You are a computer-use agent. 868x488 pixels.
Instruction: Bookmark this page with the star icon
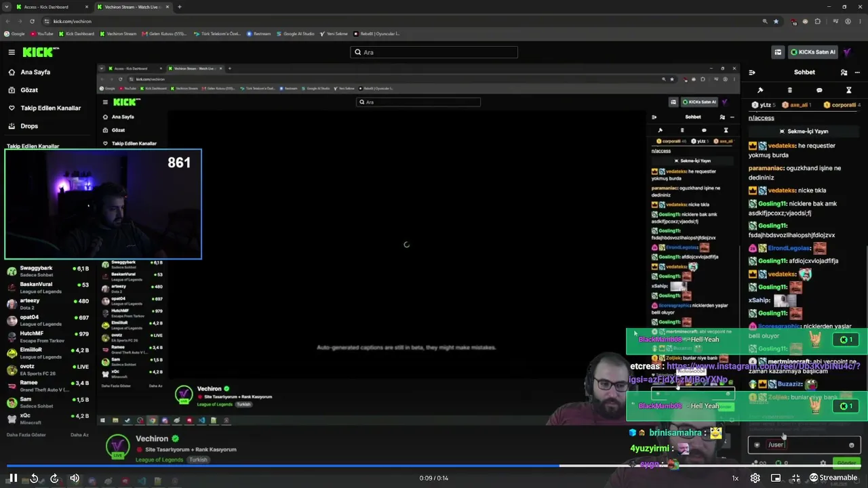click(776, 21)
